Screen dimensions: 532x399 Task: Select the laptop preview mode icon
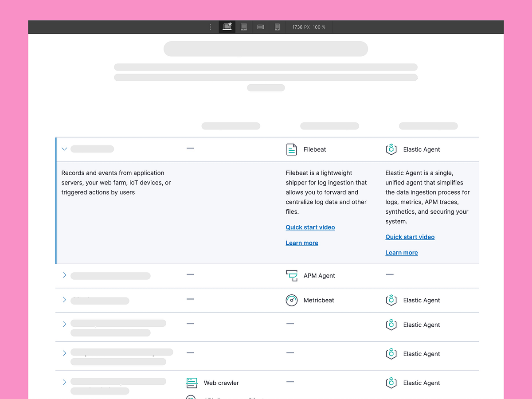[x=227, y=27]
